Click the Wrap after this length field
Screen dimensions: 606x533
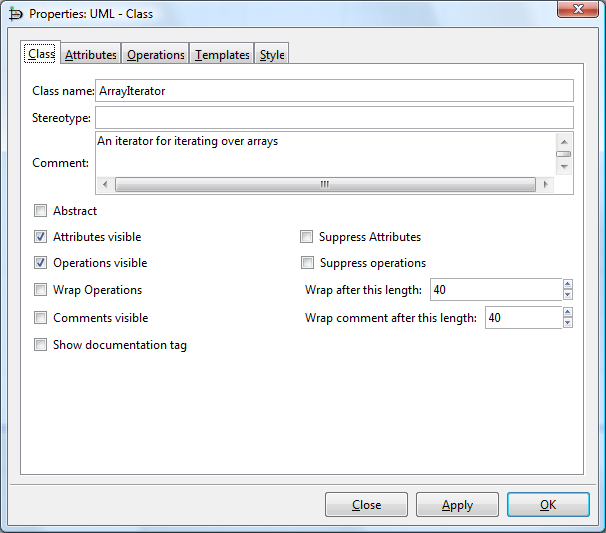tap(496, 289)
